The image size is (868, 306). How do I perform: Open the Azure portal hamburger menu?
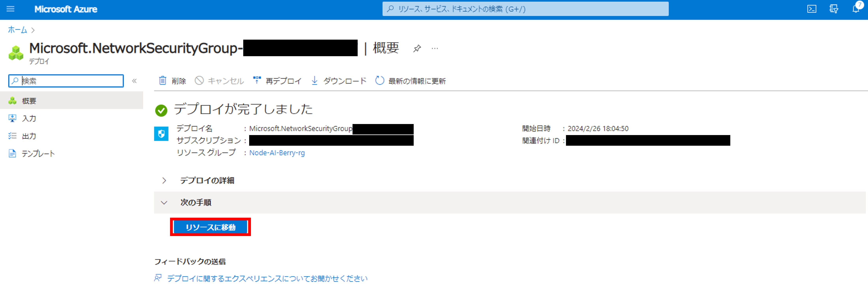[10, 9]
